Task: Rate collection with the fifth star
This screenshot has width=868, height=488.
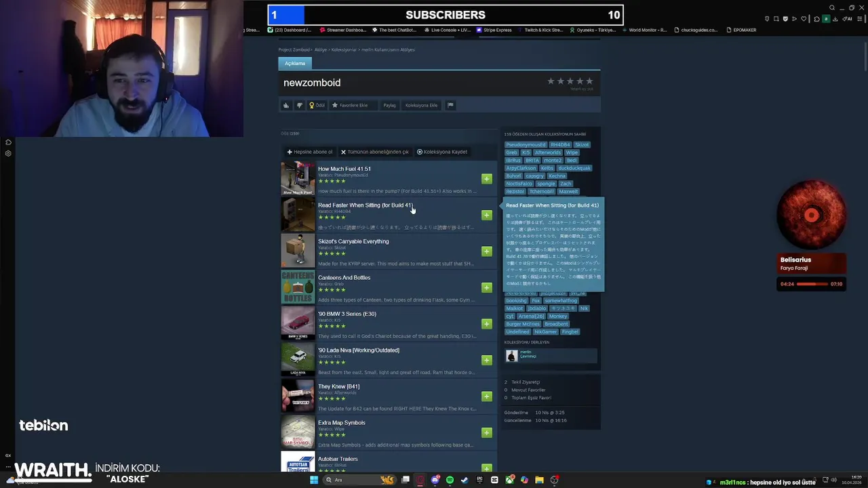Action: coord(589,81)
